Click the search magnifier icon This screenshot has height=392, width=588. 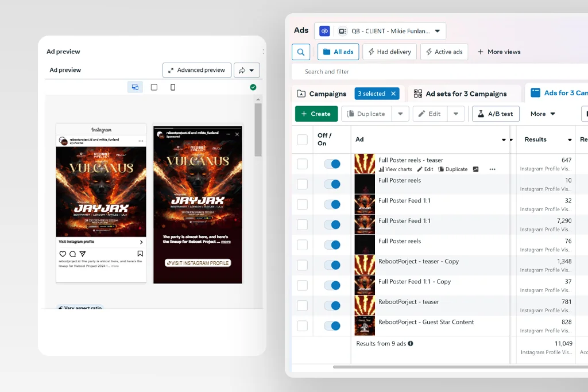pos(301,52)
